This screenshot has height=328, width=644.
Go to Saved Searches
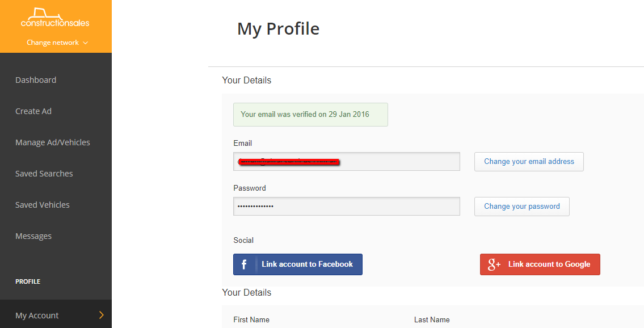(x=44, y=174)
